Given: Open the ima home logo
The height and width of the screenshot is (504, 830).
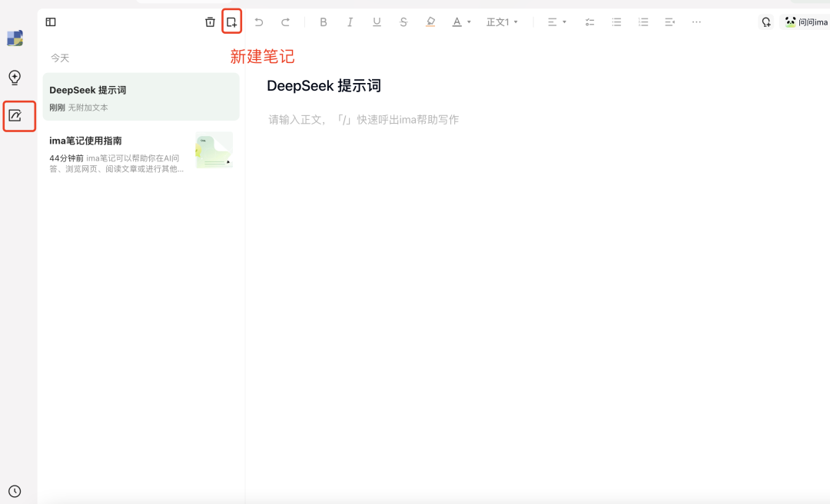Looking at the screenshot, I should point(15,38).
